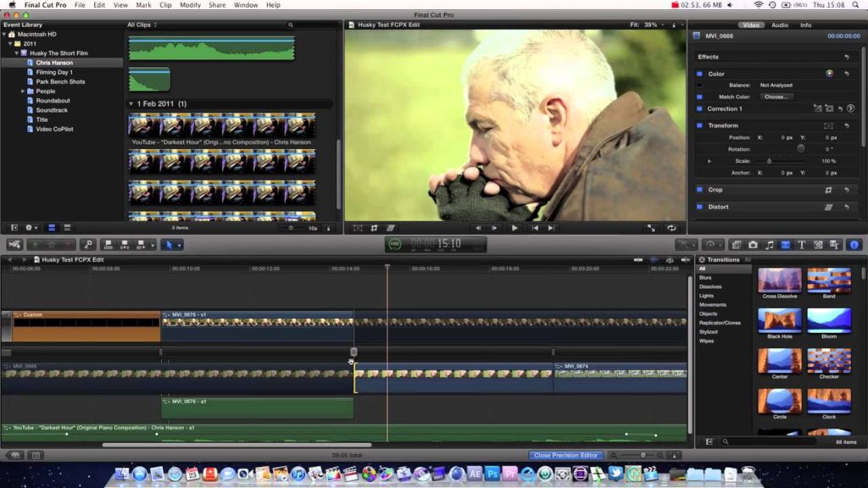Collapse the Macintosh HD tree item
868x488 pixels.
coord(4,34)
